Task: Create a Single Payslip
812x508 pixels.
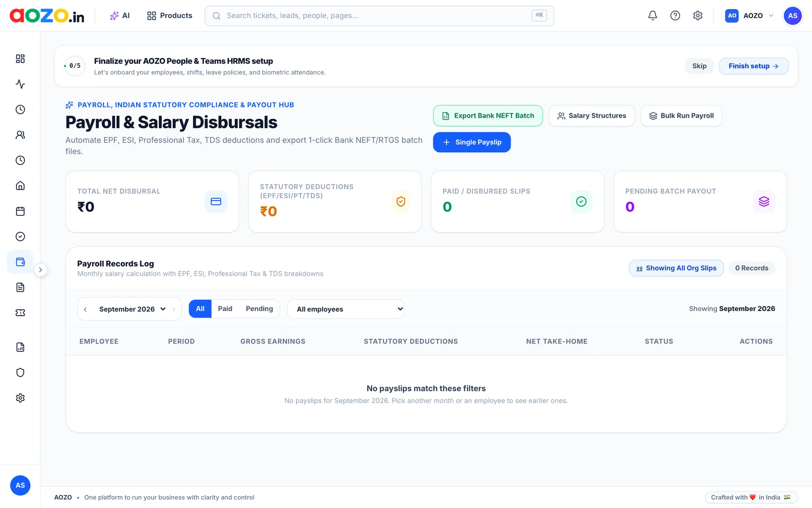Action: pyautogui.click(x=472, y=142)
